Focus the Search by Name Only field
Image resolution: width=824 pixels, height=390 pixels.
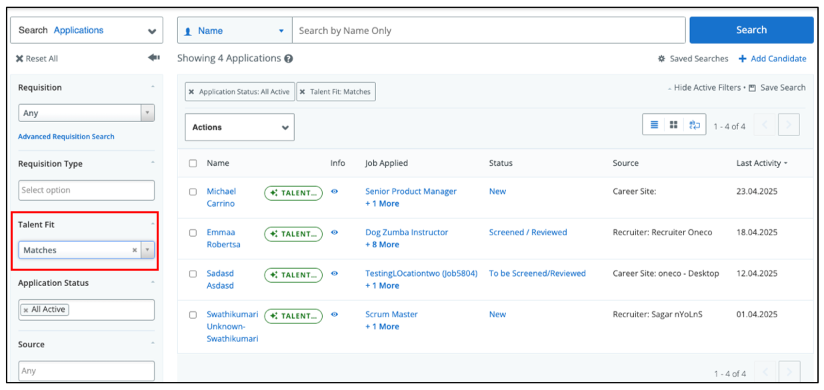(x=489, y=30)
